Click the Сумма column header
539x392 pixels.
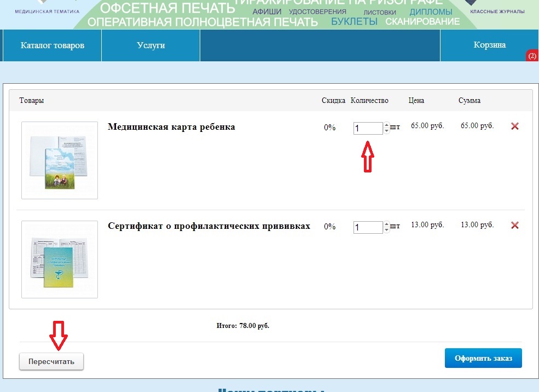[469, 100]
